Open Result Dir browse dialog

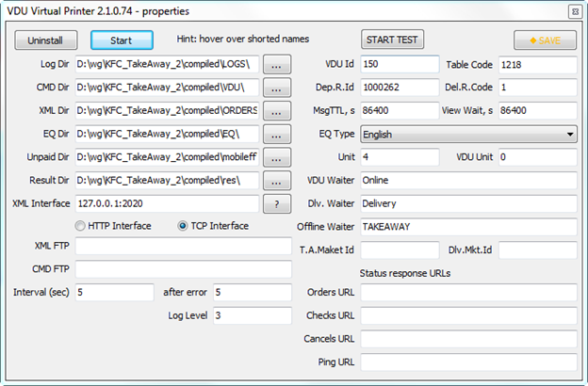pyautogui.click(x=276, y=180)
